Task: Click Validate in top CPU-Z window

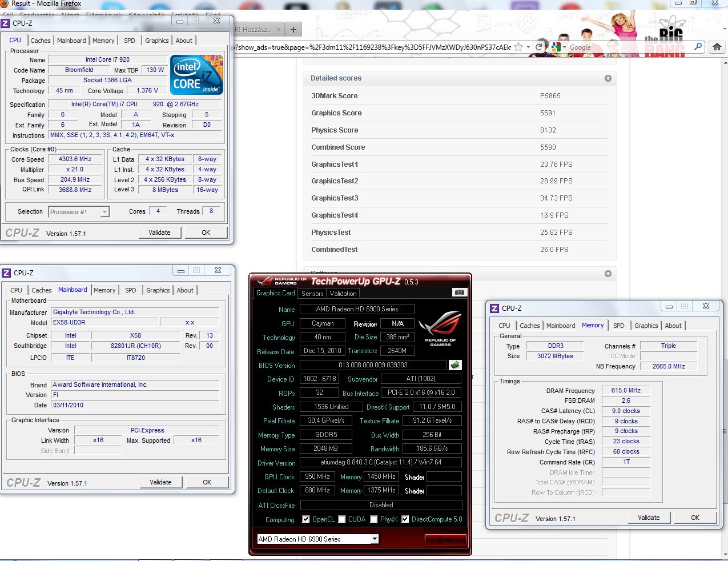Action: (x=160, y=233)
